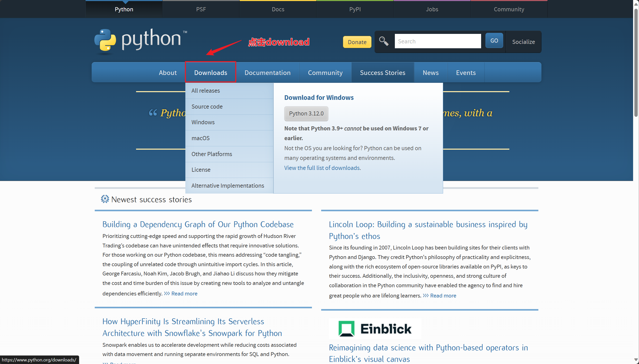
Task: Open 'All releases' from Downloads
Action: point(205,90)
